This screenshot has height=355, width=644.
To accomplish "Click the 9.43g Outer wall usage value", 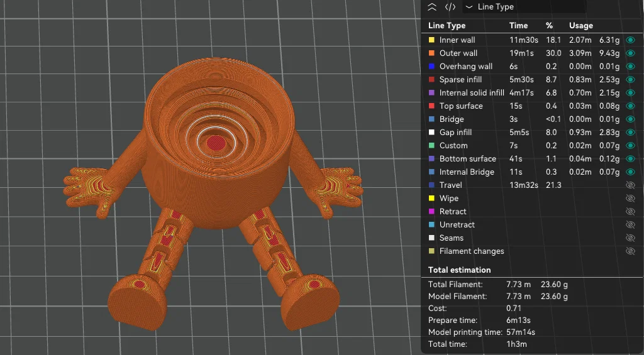I will tap(609, 53).
